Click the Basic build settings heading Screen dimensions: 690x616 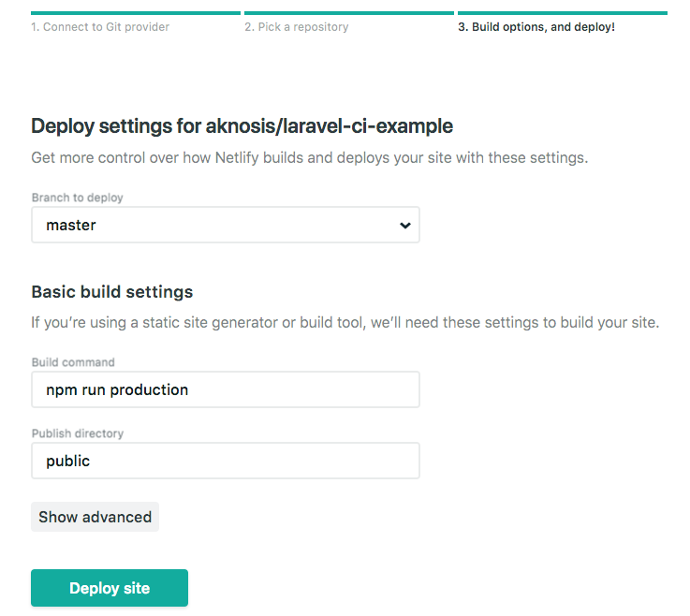pos(111,291)
